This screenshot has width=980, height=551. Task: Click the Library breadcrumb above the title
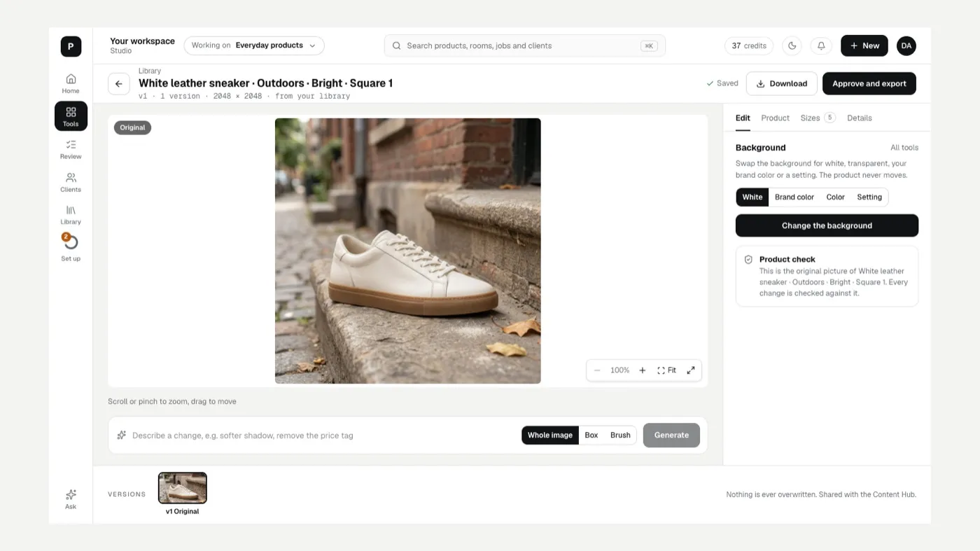pyautogui.click(x=150, y=71)
